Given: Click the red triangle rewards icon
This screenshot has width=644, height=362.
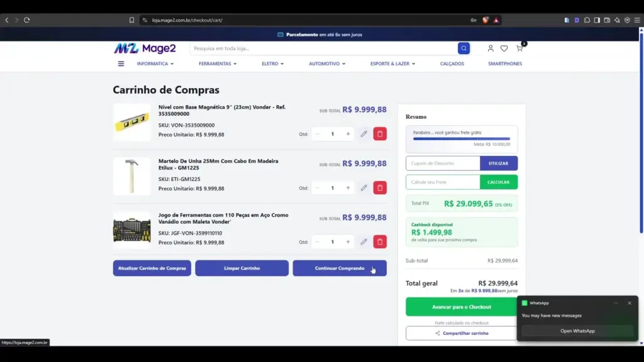Looking at the screenshot, I should [496, 19].
